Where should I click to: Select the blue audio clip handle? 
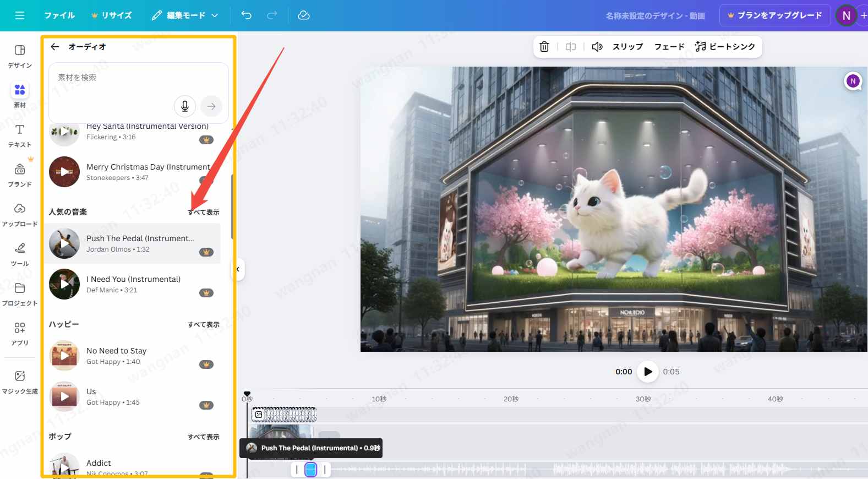pyautogui.click(x=311, y=470)
